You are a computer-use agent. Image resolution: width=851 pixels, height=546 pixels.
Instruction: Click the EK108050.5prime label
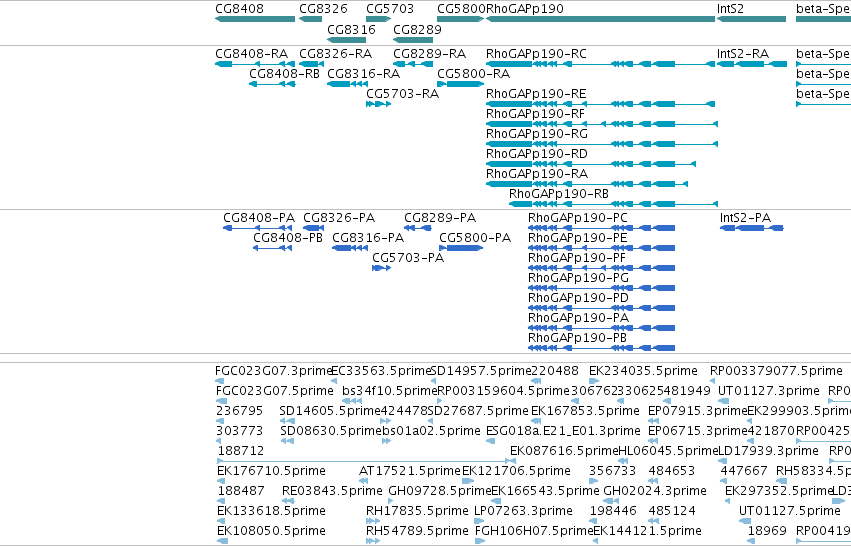point(271,531)
